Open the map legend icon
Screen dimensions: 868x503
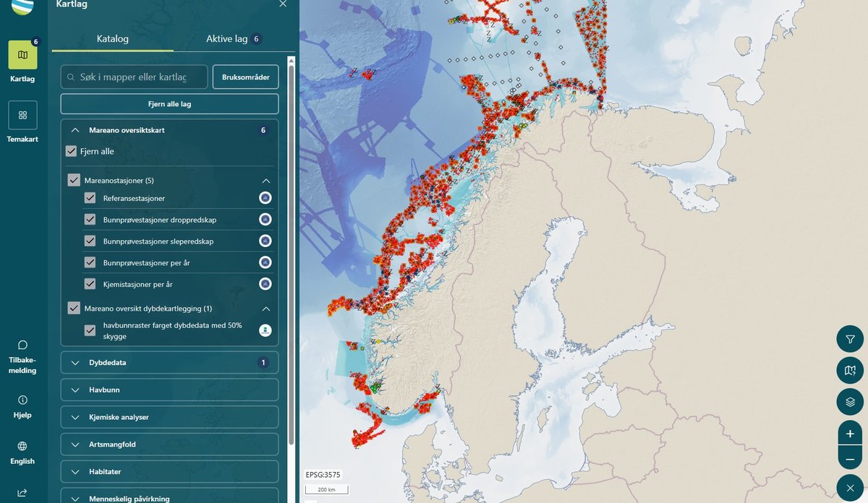[849, 370]
